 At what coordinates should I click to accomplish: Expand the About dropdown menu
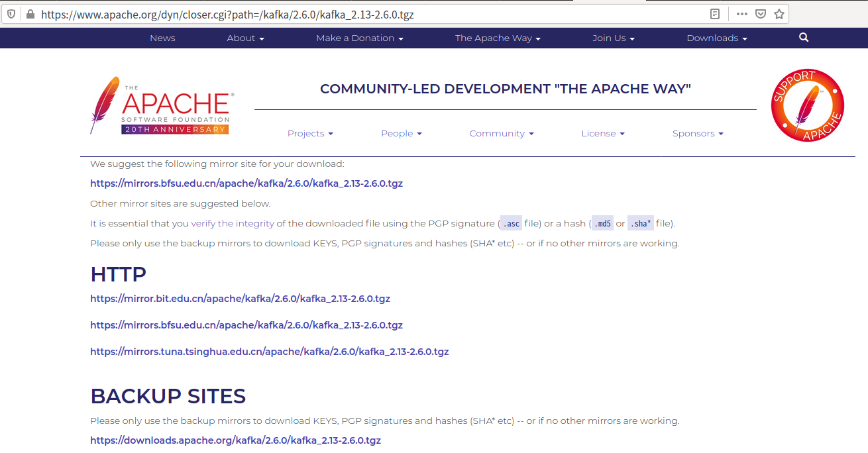246,38
